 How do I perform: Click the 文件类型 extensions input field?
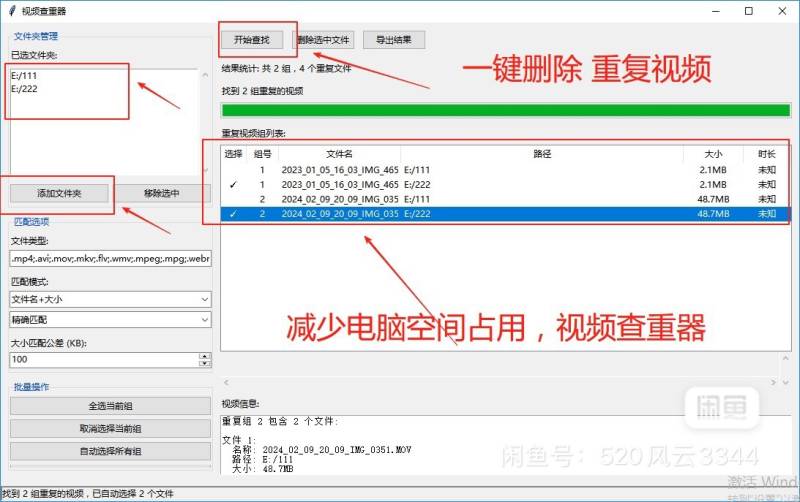pos(110,259)
